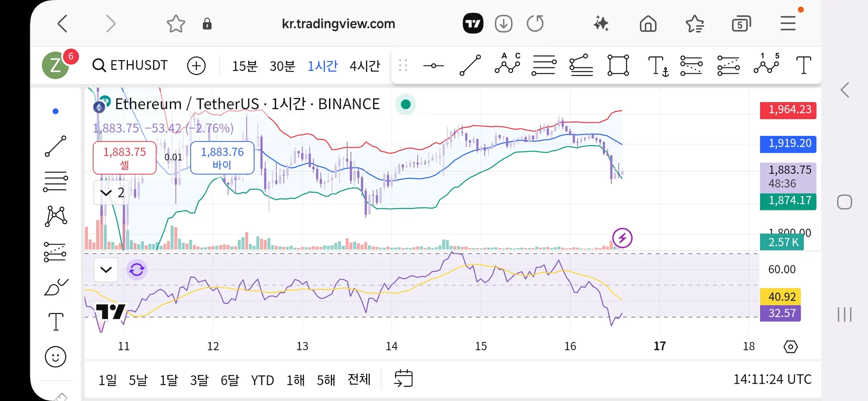Viewport: 868px width, 401px height.
Task: Click the purple lightning bolt icon
Action: pos(622,238)
